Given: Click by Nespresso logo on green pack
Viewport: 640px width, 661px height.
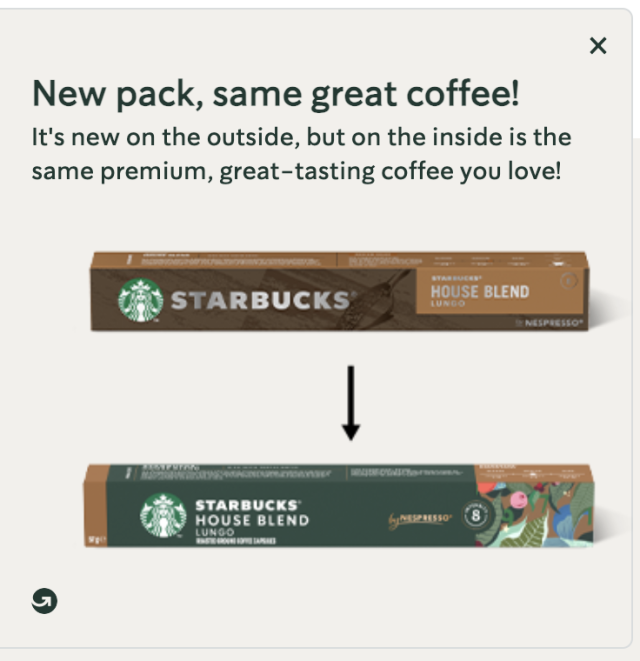Looking at the screenshot, I should [419, 519].
